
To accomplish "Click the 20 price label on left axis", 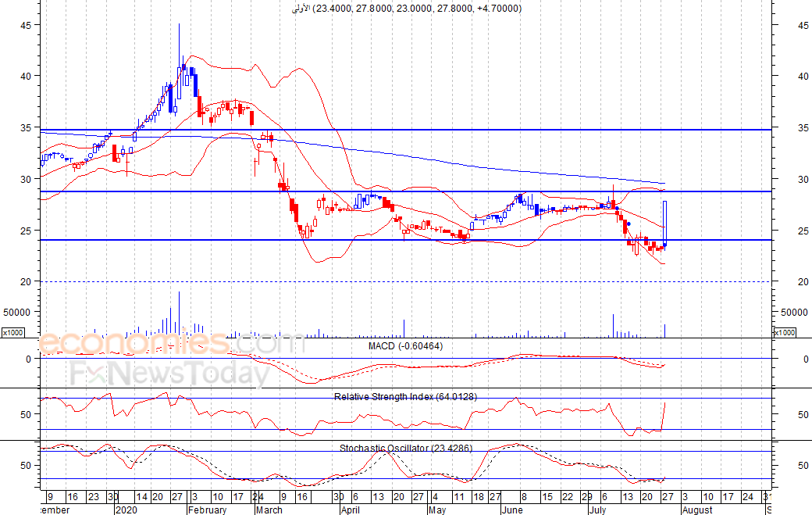I will pyautogui.click(x=26, y=281).
